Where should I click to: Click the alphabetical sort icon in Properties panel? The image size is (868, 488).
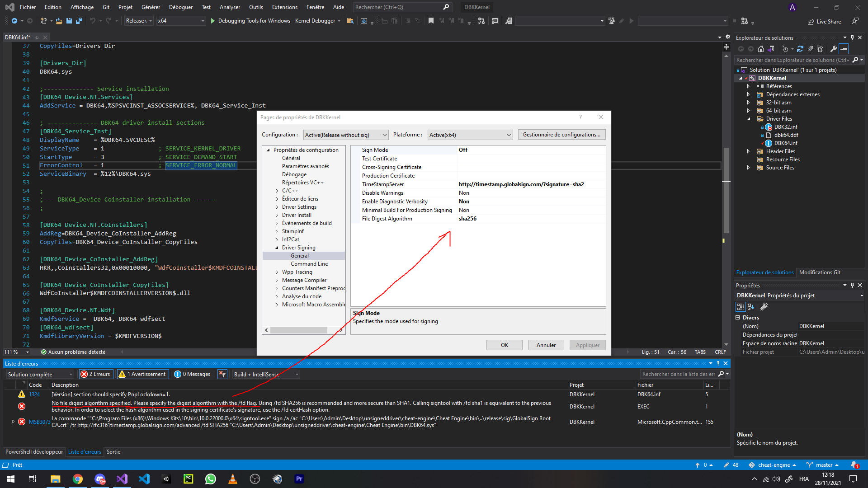coord(751,307)
